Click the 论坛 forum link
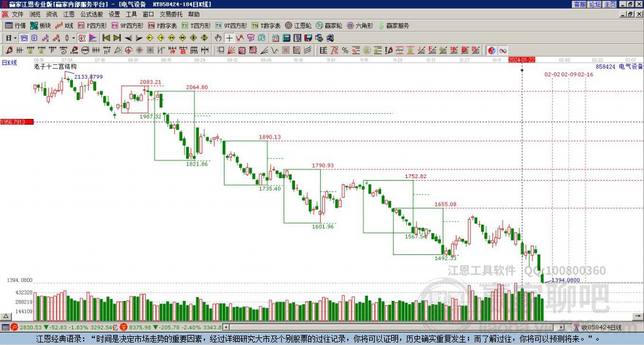This screenshot has width=644, height=345. [x=594, y=4]
